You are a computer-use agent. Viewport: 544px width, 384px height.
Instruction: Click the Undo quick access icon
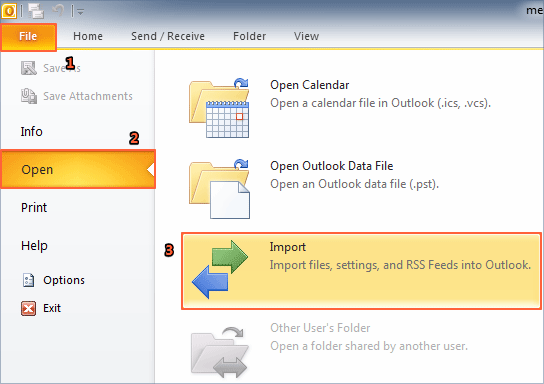point(58,10)
